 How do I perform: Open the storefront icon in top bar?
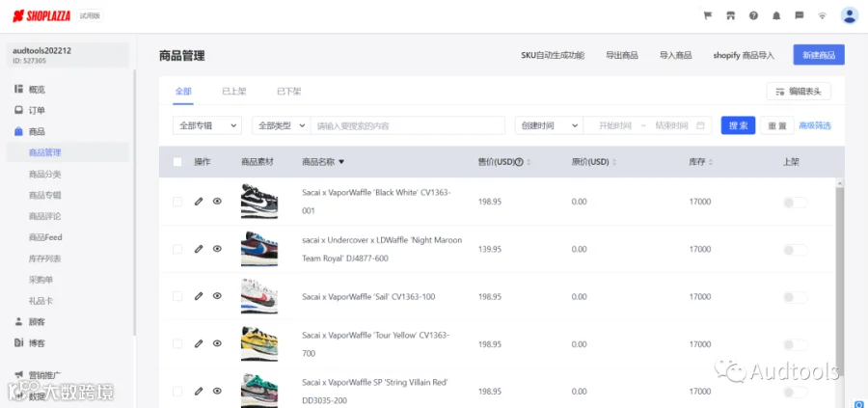click(x=730, y=15)
